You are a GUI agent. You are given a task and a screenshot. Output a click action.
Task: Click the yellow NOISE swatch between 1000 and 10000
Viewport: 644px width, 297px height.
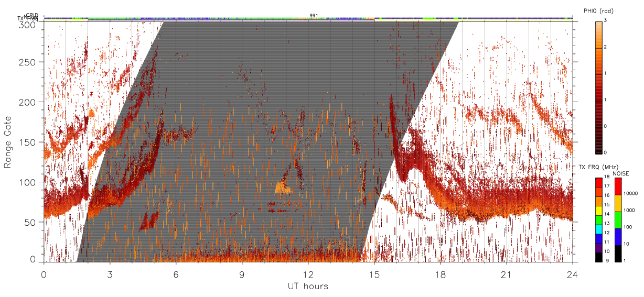[618, 203]
